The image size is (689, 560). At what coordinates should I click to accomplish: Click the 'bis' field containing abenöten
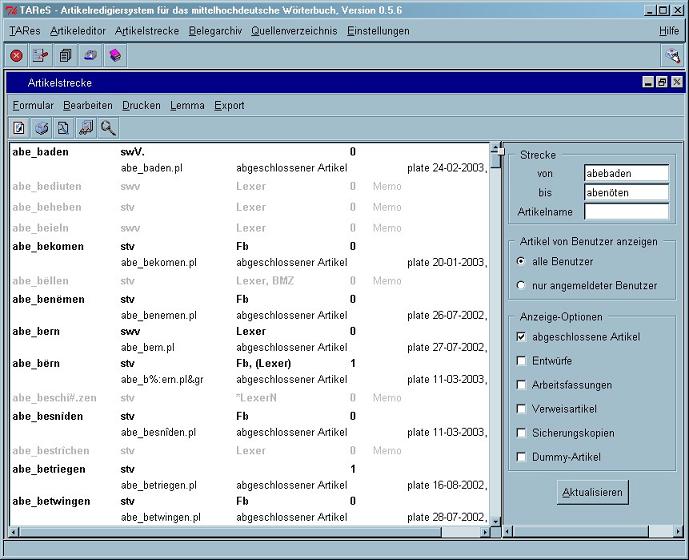tap(626, 193)
